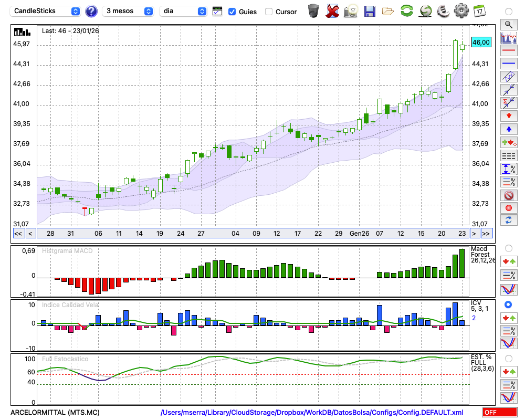
Task: Open the 3 mesos period dropdown
Action: tap(129, 11)
